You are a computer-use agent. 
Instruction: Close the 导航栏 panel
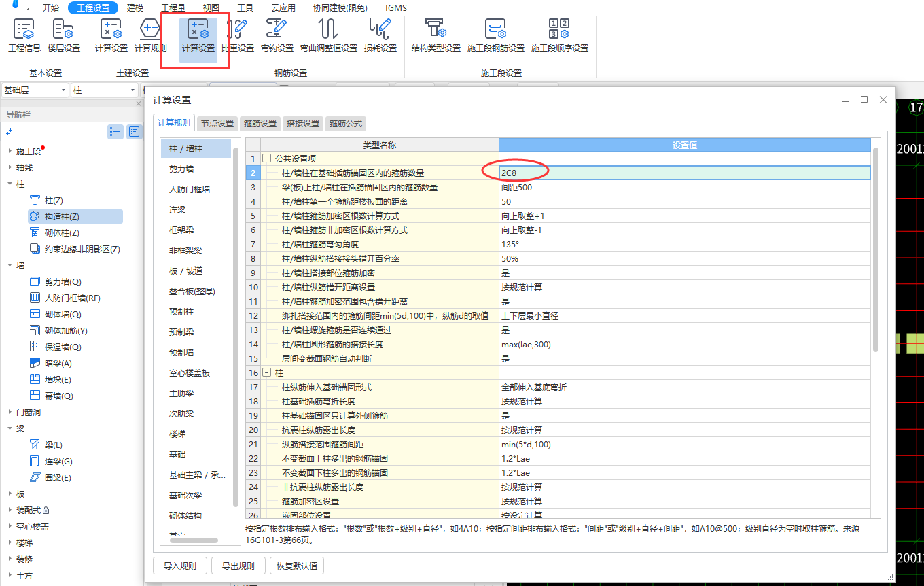pos(139,103)
